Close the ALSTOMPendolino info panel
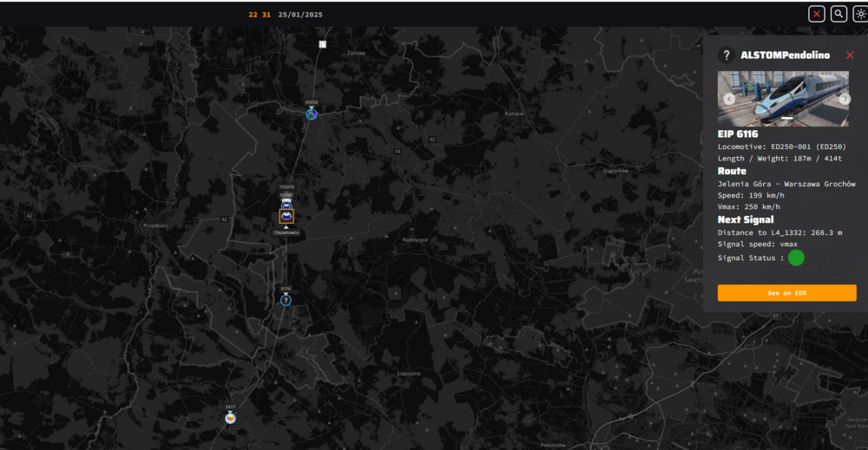The width and height of the screenshot is (868, 450). (x=850, y=55)
